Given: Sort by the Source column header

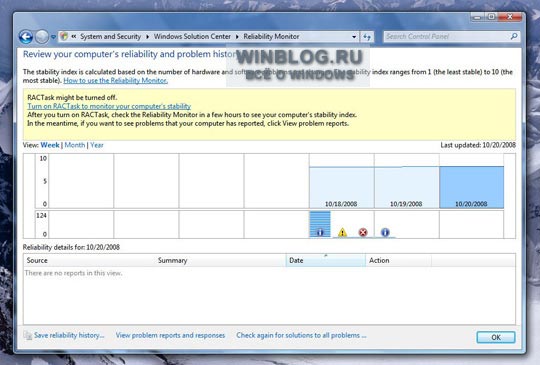Looking at the screenshot, I should click(x=89, y=260).
